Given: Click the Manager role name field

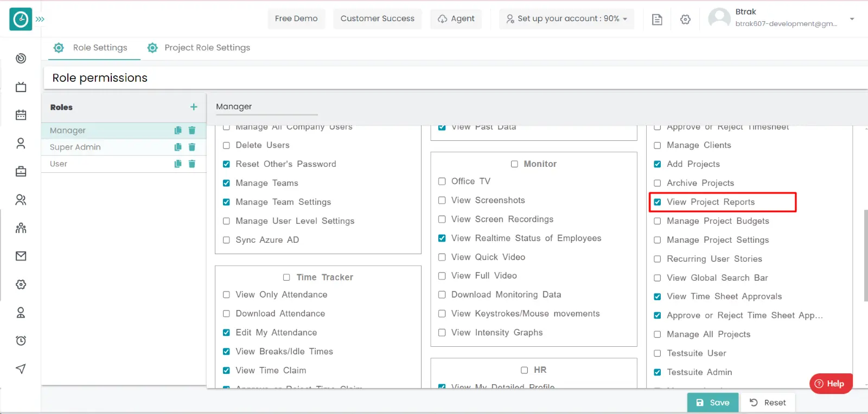Looking at the screenshot, I should pos(266,107).
